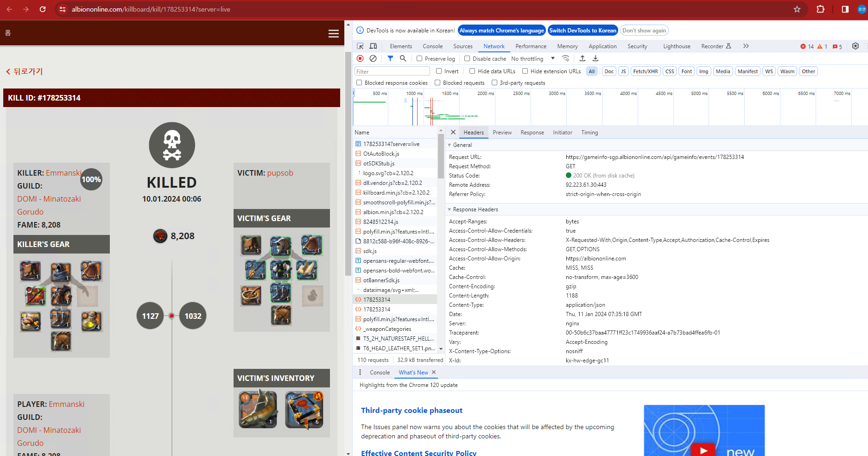Click victim's inventory fish item

[258, 409]
